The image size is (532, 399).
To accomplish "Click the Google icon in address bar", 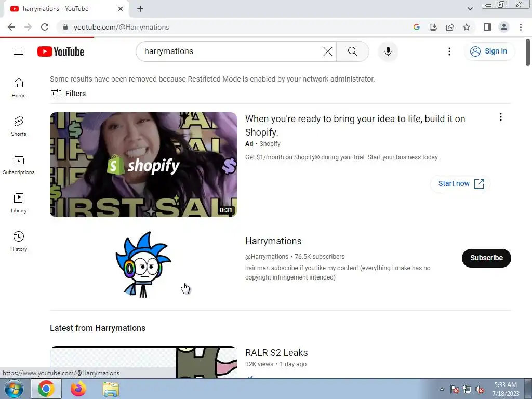I will click(x=417, y=27).
